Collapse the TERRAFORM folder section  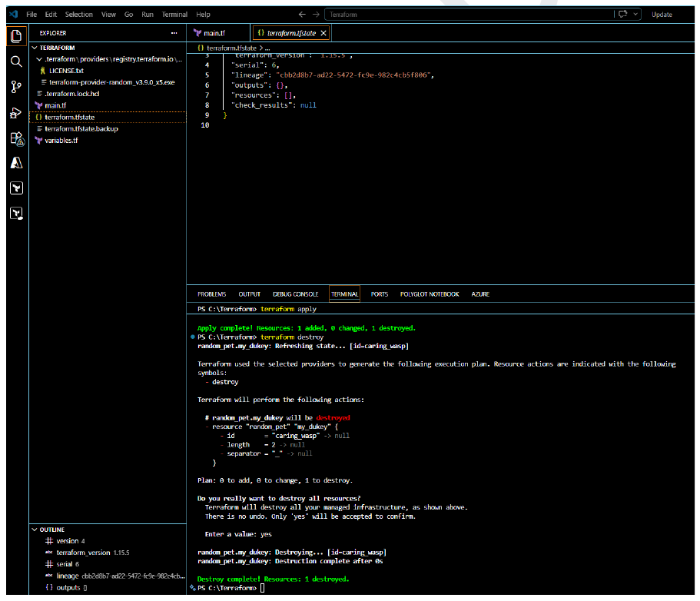click(107, 48)
